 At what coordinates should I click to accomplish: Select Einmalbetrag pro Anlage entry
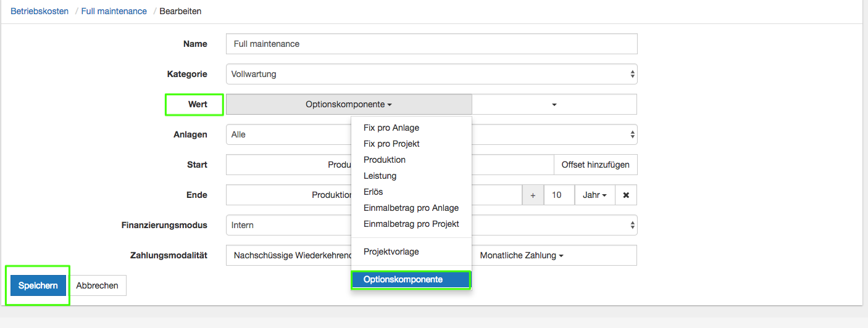[411, 208]
